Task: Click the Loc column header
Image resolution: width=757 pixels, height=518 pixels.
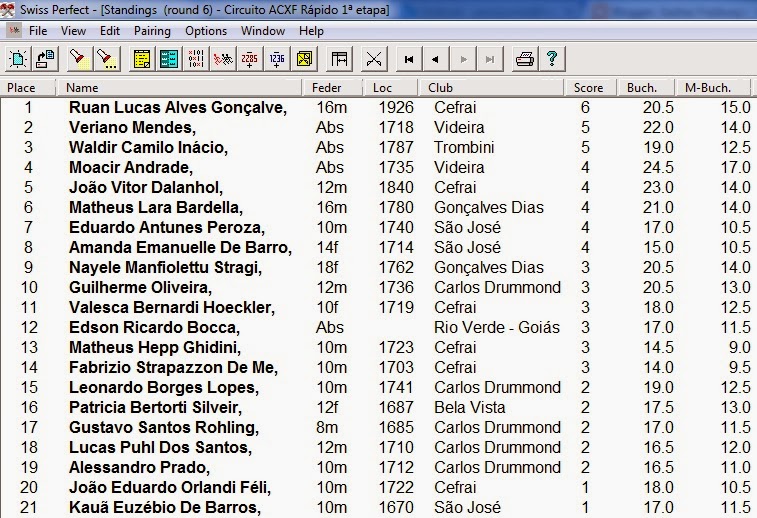Action: point(390,88)
